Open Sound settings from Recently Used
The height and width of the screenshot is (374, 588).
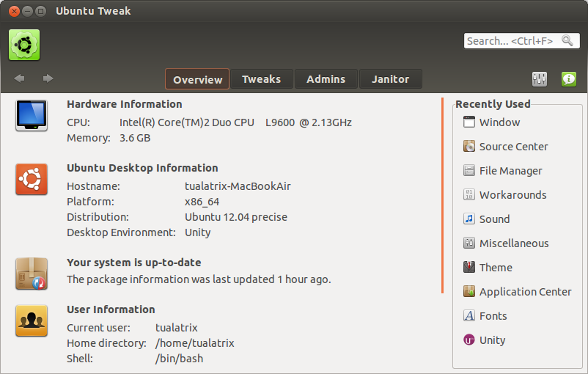495,219
